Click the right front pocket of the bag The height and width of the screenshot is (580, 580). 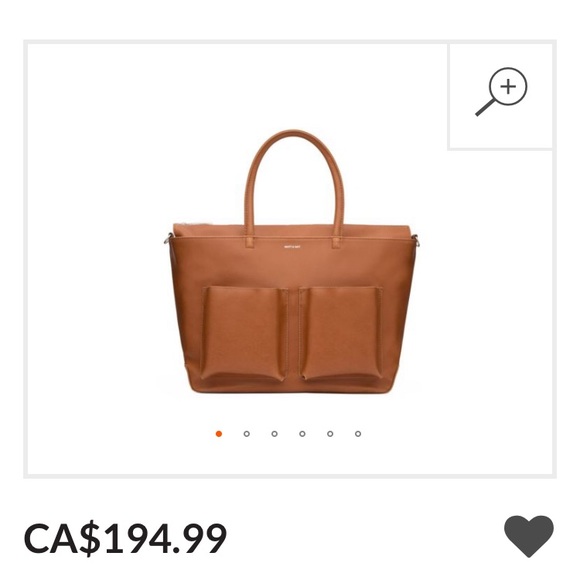tap(341, 334)
